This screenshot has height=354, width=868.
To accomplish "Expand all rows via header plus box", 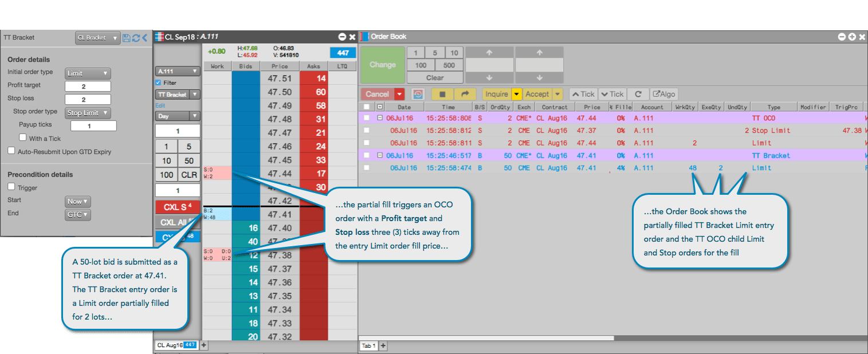I will click(x=379, y=107).
